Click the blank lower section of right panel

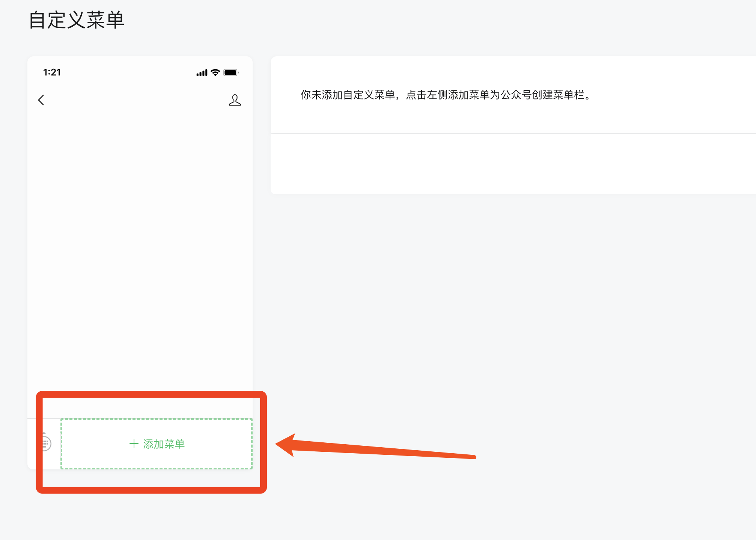pos(513,164)
